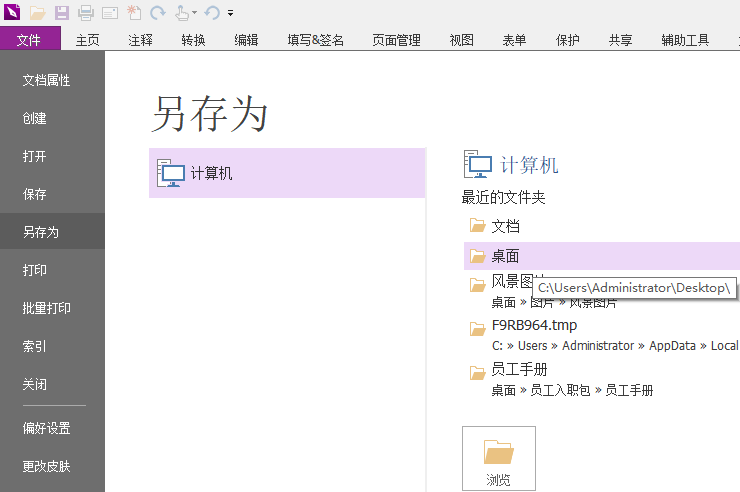Screen dimensions: 740x492
Task: Select 文档属性 in the file sidebar
Action: pos(52,80)
